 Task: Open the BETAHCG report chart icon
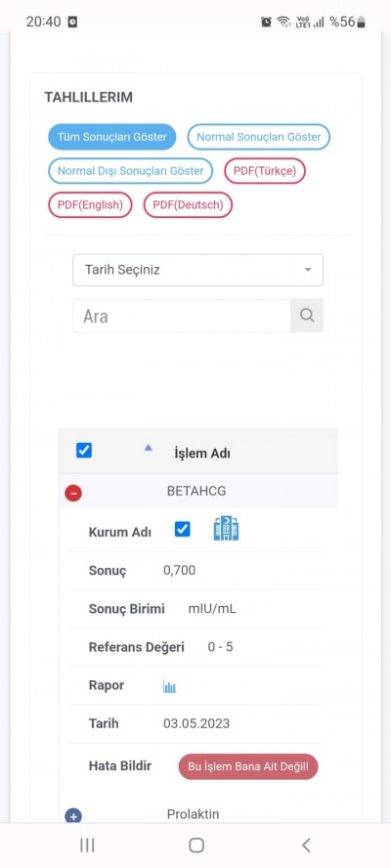[169, 687]
